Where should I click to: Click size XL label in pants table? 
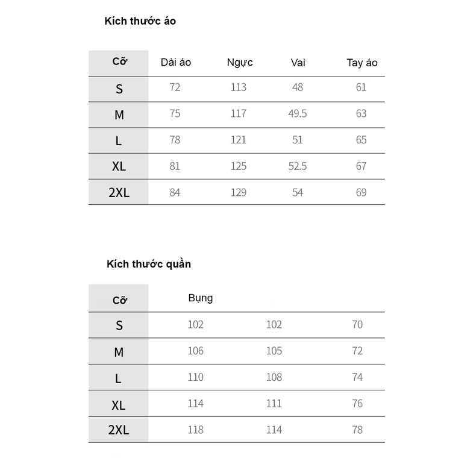coord(118,406)
